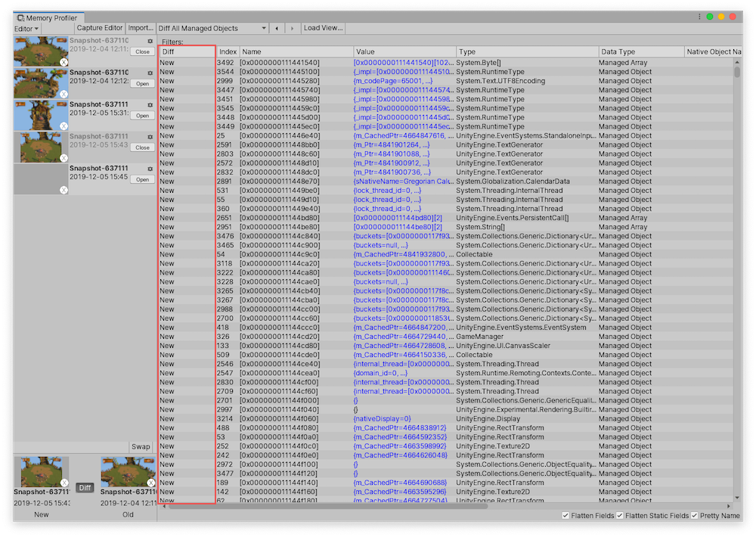Image resolution: width=756 pixels, height=537 pixels.
Task: Toggle the Pretty Name option off
Action: click(694, 515)
